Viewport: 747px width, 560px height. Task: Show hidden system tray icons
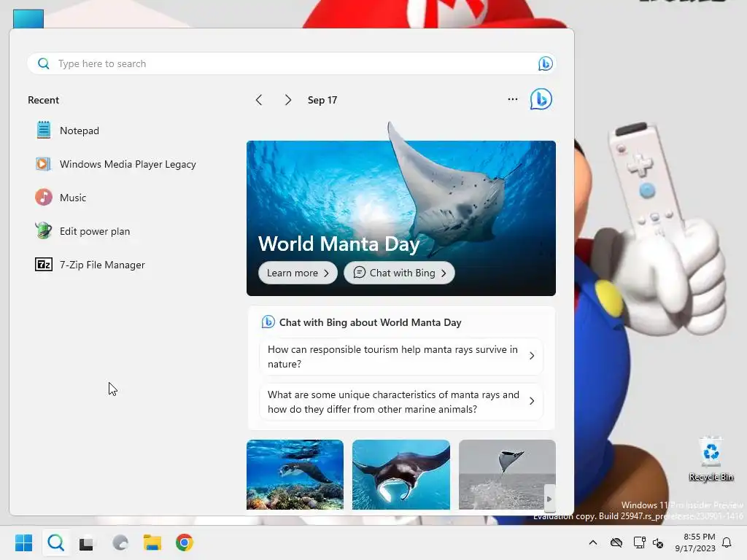pos(593,542)
